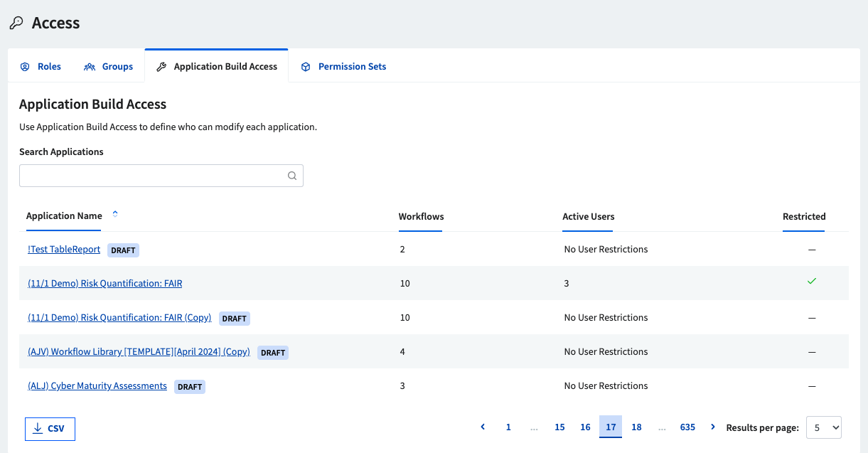Click the magnifier icon in search box
The image size is (868, 453).
(292, 176)
